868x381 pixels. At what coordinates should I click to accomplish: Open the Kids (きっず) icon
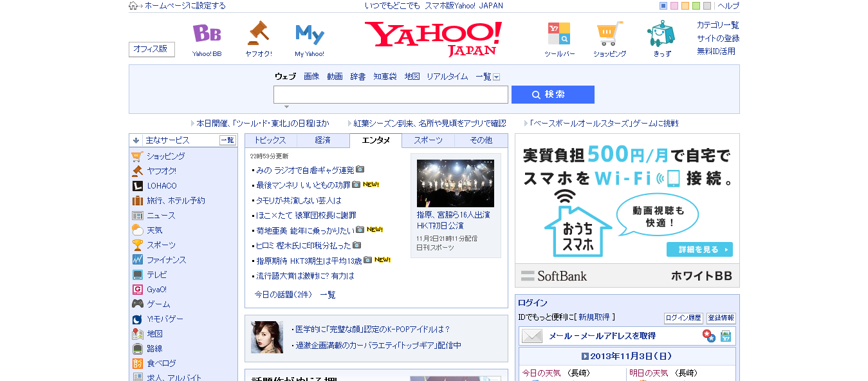pyautogui.click(x=661, y=33)
